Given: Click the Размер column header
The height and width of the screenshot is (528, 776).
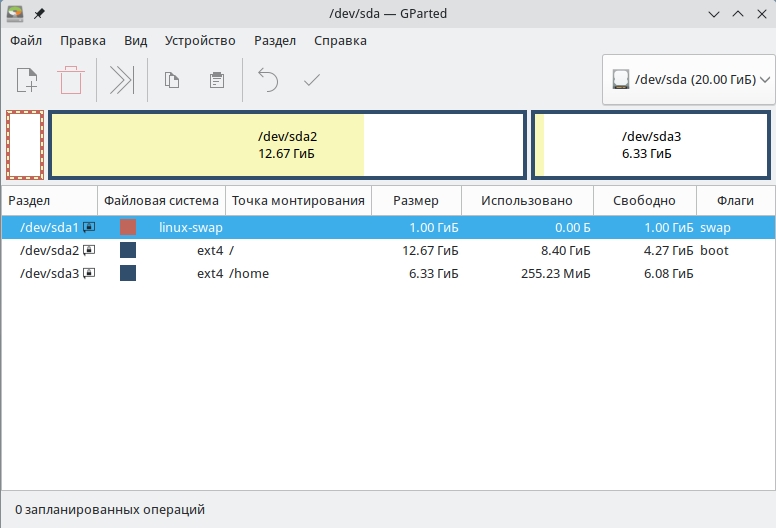Looking at the screenshot, I should (415, 200).
